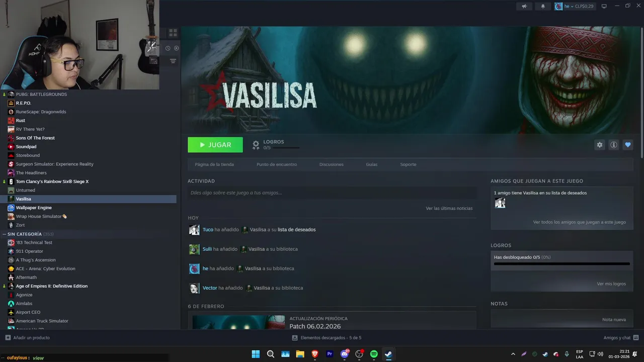
Task: Open Discord from taskbar
Action: pyautogui.click(x=345, y=354)
